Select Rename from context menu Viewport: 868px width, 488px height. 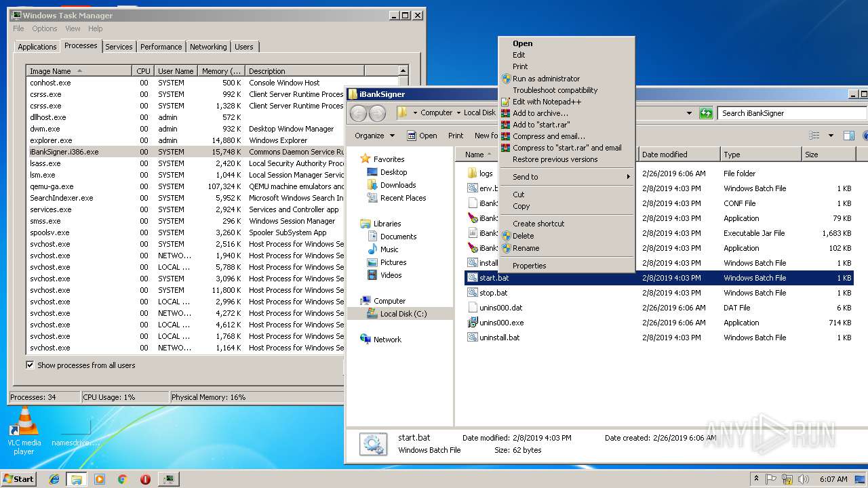[x=566, y=248]
